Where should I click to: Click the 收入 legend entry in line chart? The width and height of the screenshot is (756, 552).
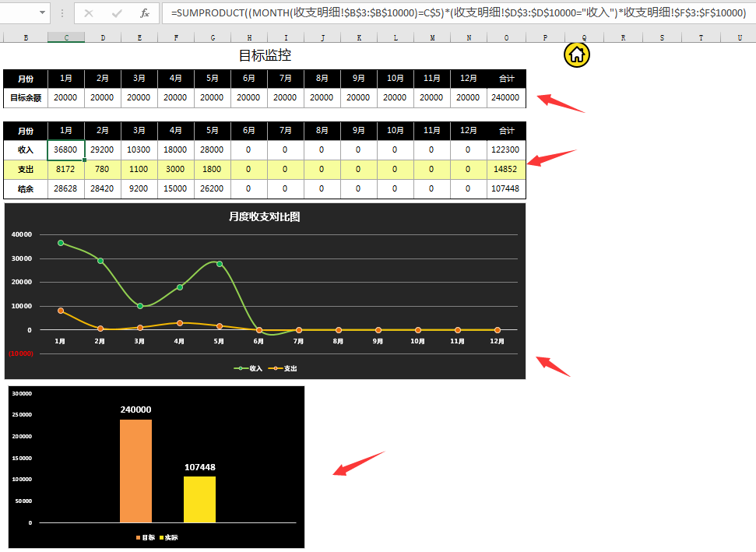pos(248,368)
